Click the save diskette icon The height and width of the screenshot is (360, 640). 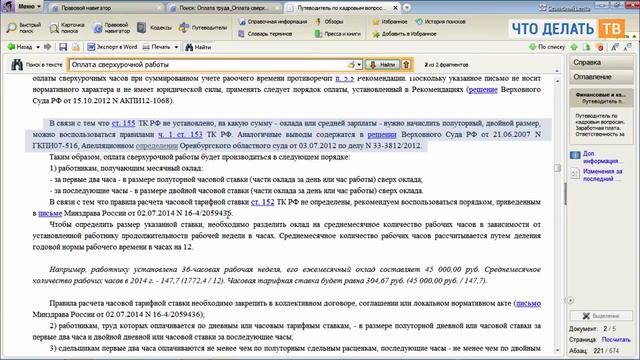[x=63, y=47]
